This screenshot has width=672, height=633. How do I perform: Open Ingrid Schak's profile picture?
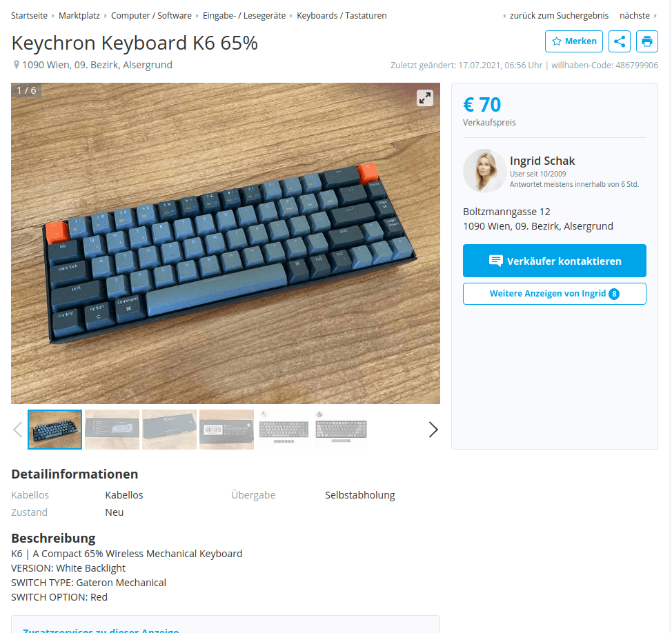pos(484,171)
